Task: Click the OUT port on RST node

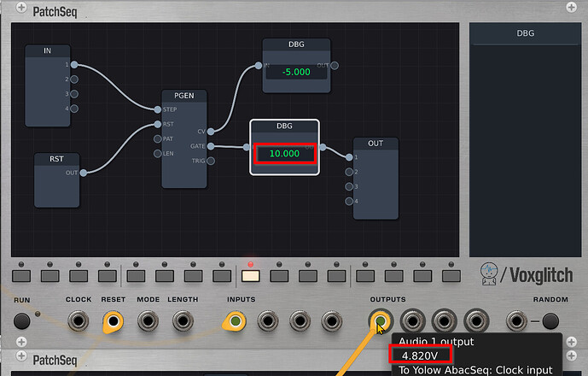Action: tap(84, 173)
